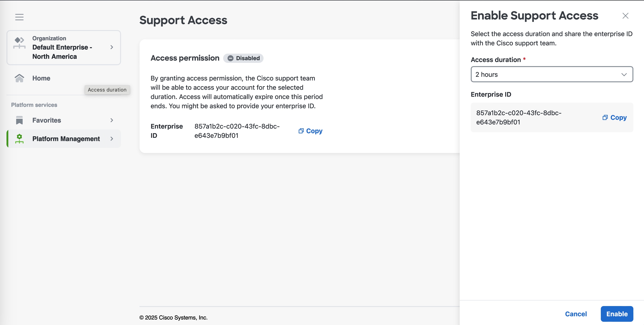Close the Enable Support Access panel
Screen dimensions: 644x325
click(x=625, y=16)
